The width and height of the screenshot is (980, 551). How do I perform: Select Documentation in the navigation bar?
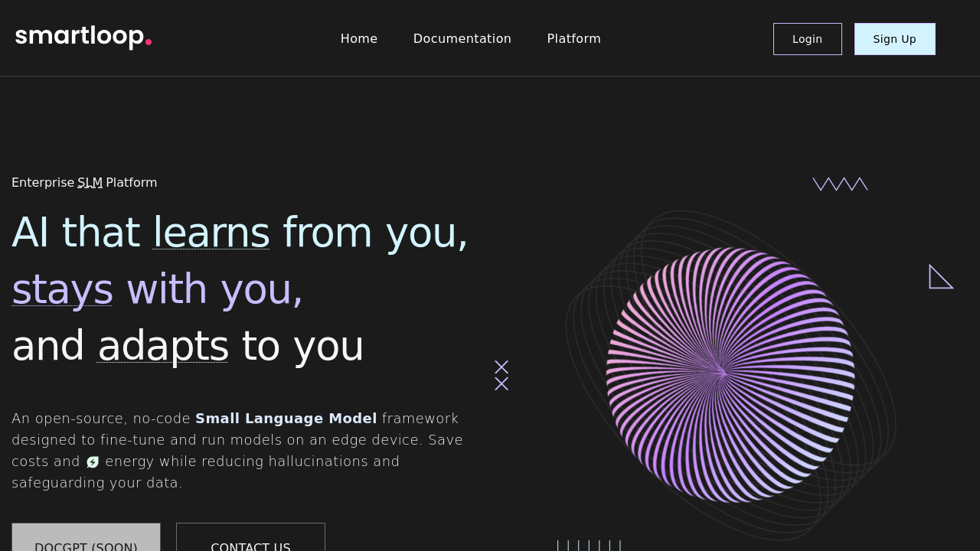click(x=462, y=38)
